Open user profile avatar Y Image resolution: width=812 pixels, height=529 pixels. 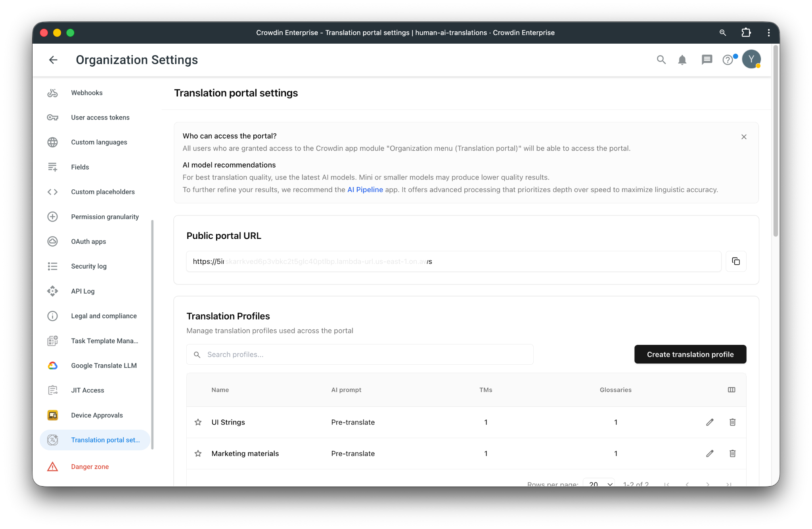point(751,60)
